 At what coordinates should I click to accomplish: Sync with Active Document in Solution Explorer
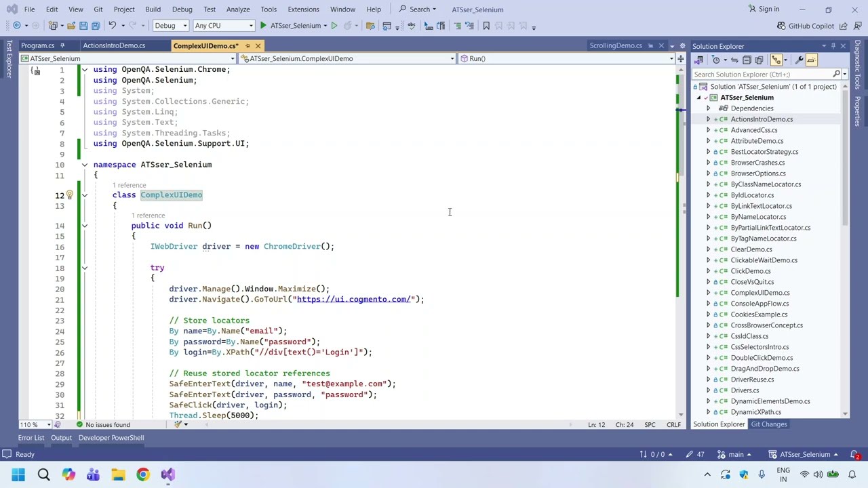pos(734,60)
